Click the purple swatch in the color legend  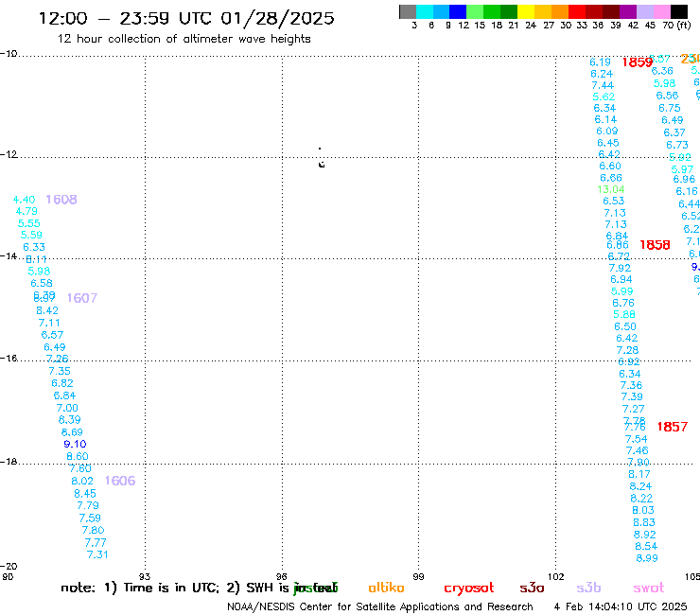point(628,12)
